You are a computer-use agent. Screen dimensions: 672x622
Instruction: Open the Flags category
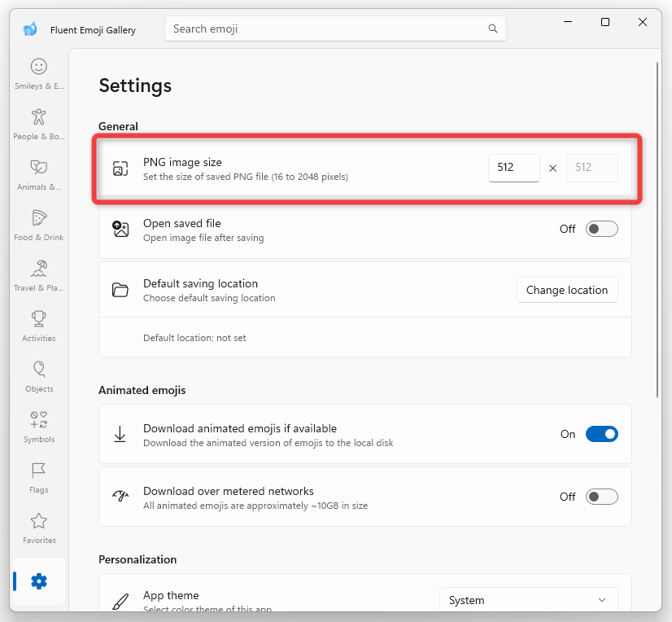[39, 478]
